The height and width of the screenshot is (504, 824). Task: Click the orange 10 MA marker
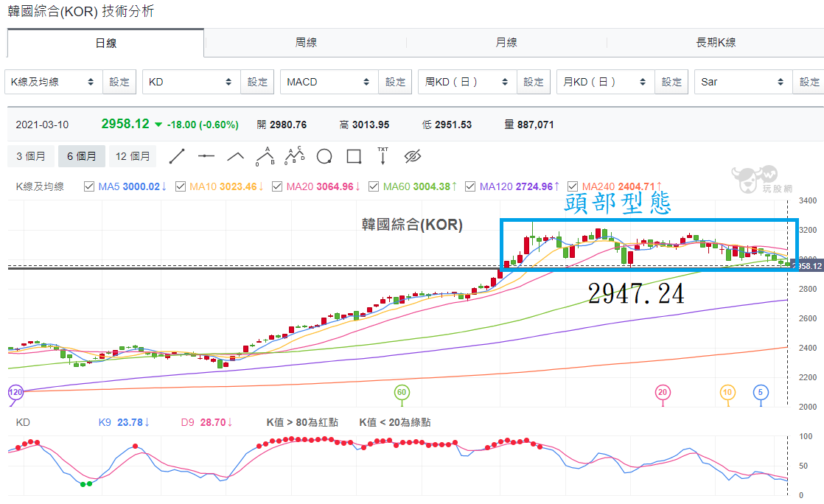pyautogui.click(x=727, y=392)
